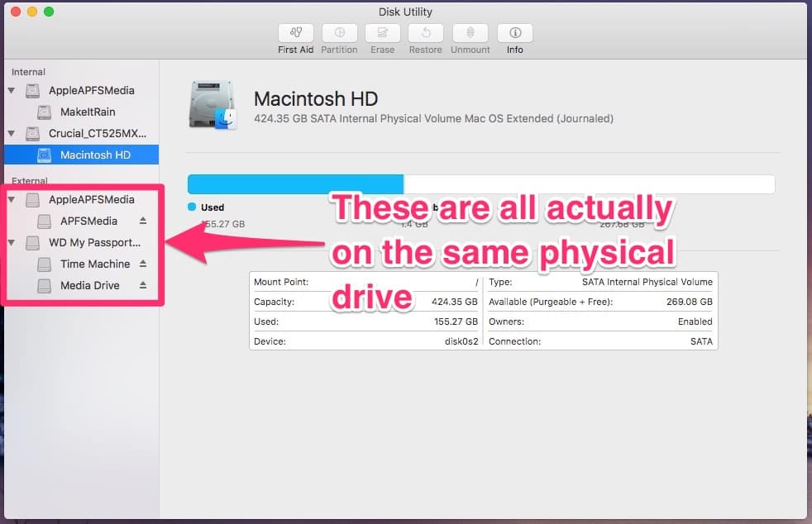Screen dimensions: 812x524
Task: Click the Macintosh HD title heading
Action: pos(316,99)
